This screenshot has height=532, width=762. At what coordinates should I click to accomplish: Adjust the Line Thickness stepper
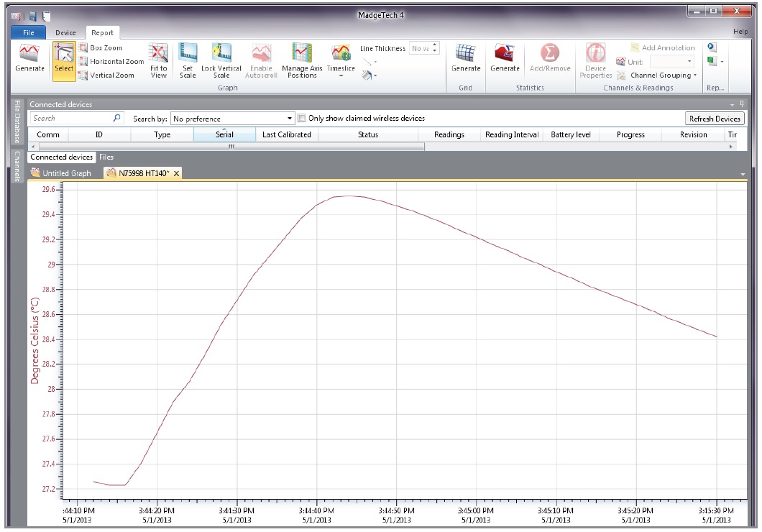coord(435,48)
